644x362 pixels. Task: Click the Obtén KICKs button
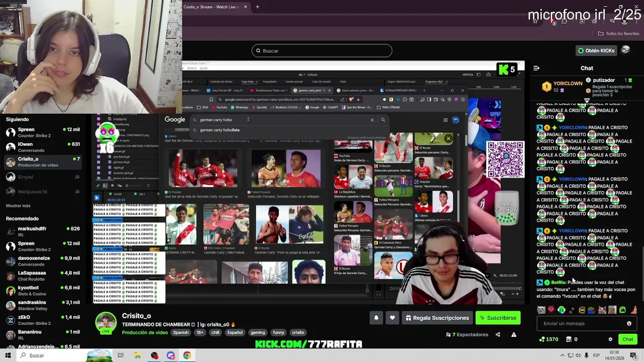[596, 50]
